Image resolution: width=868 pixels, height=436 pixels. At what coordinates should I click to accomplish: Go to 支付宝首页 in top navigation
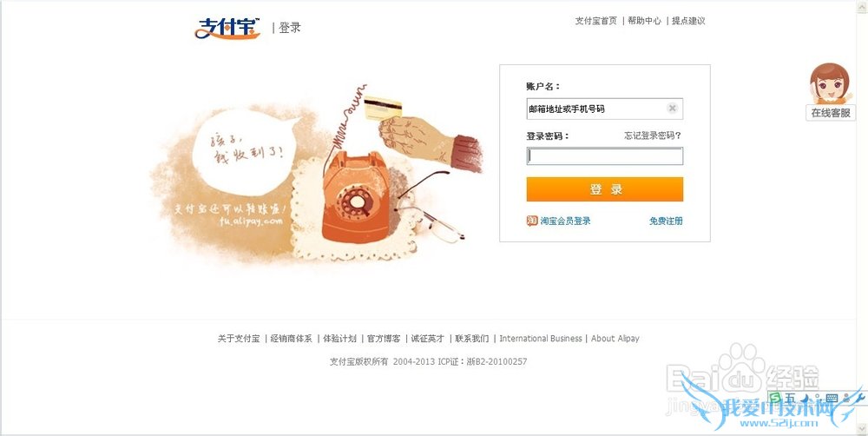pos(595,21)
